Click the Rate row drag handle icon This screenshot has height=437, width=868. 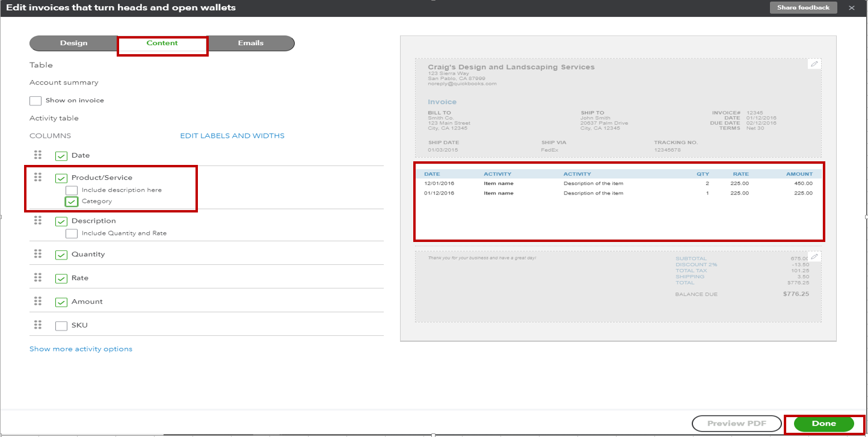coord(38,277)
